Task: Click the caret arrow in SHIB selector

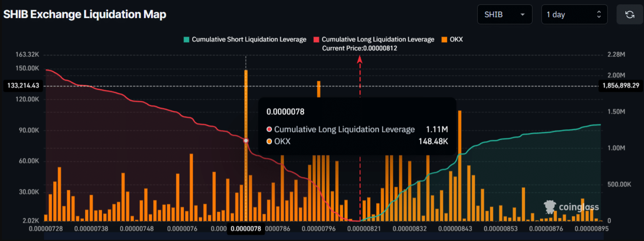Action: [522, 15]
